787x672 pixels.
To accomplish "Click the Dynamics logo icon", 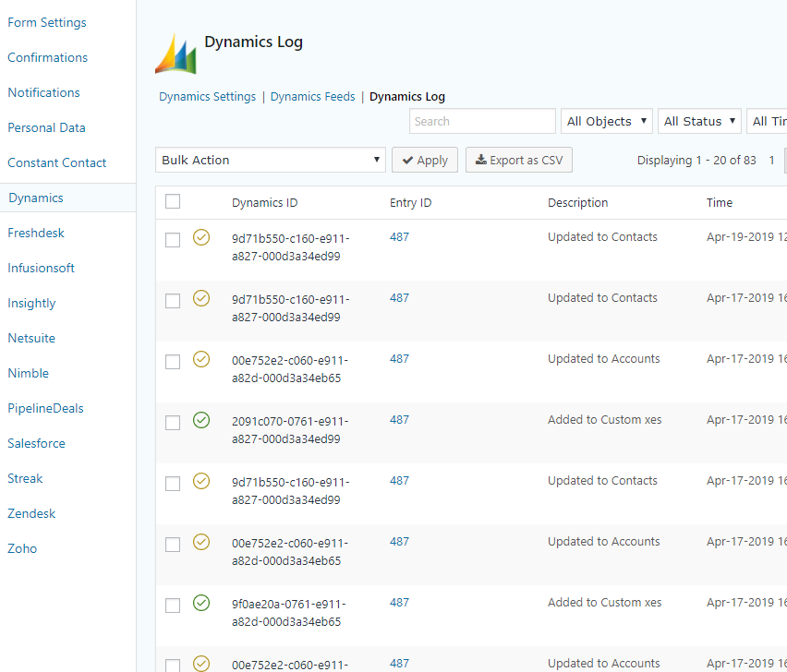I will click(176, 54).
